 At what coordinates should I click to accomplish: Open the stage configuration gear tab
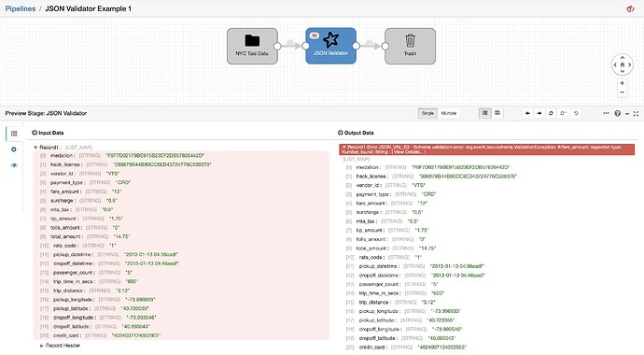click(x=14, y=149)
